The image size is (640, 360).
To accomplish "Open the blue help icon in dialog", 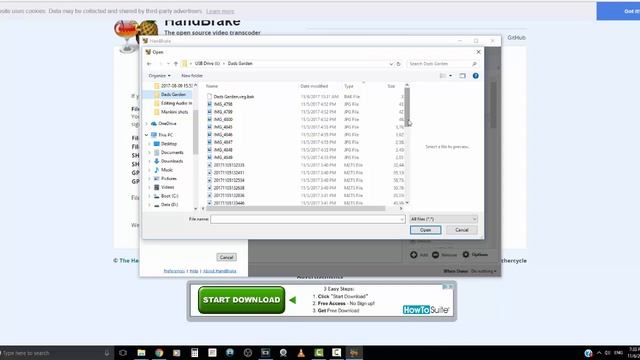I will (x=476, y=76).
